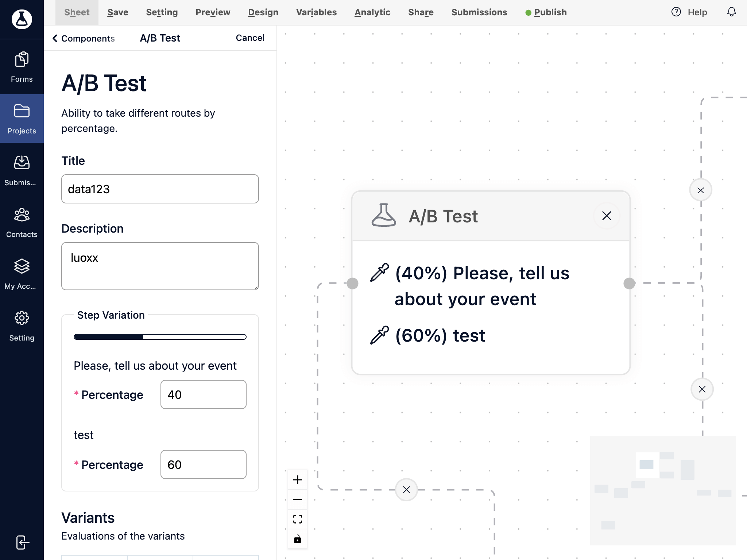
Task: Click the Publish button
Action: click(546, 12)
